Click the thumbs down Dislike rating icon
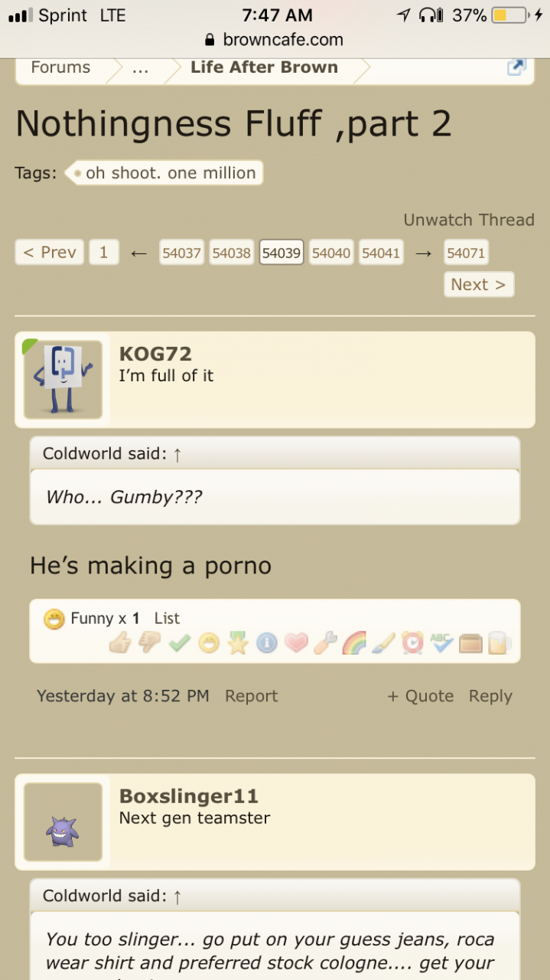The width and height of the screenshot is (550, 980). click(149, 643)
